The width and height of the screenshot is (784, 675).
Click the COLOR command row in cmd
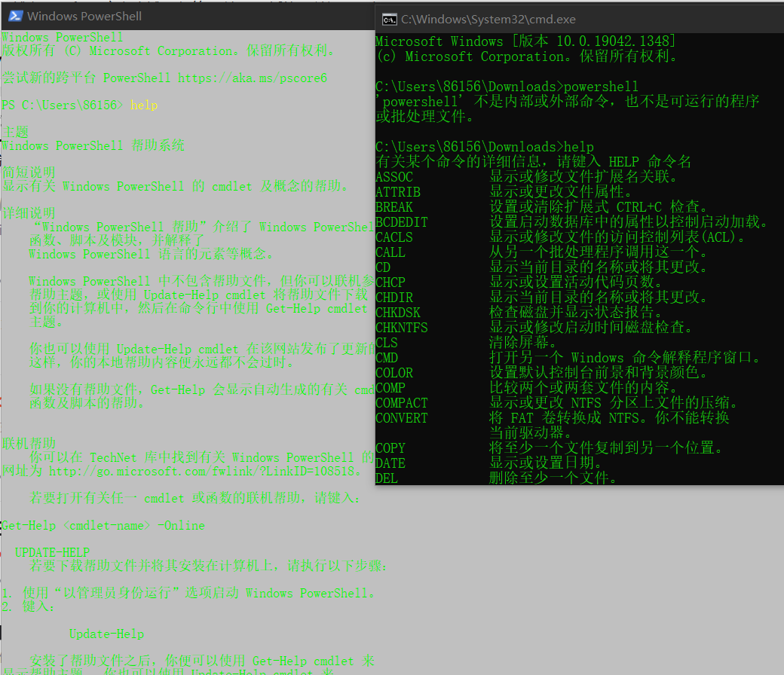[x=541, y=373]
